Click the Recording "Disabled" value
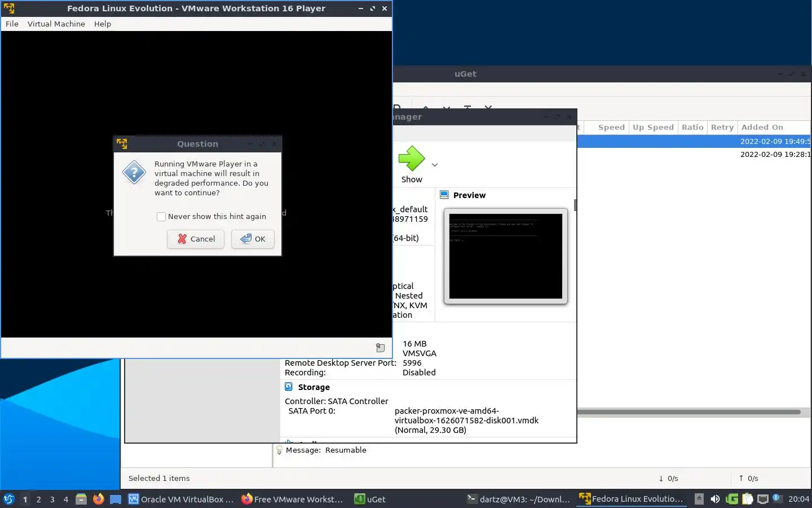 [419, 373]
